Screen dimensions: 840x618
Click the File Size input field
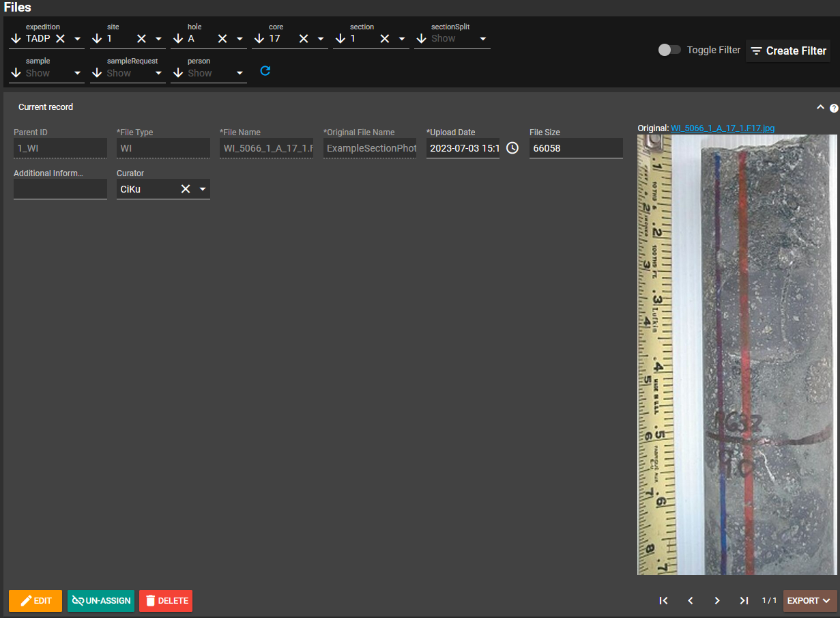click(x=575, y=148)
